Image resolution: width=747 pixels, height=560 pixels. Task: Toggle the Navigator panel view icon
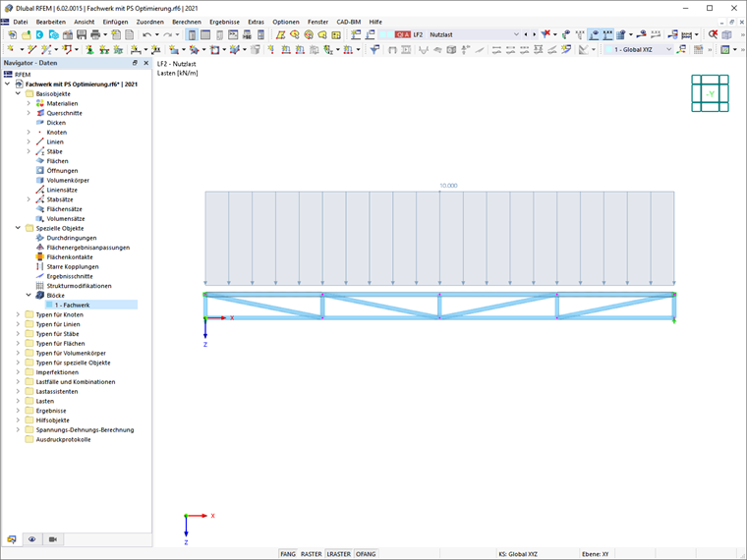click(x=192, y=34)
